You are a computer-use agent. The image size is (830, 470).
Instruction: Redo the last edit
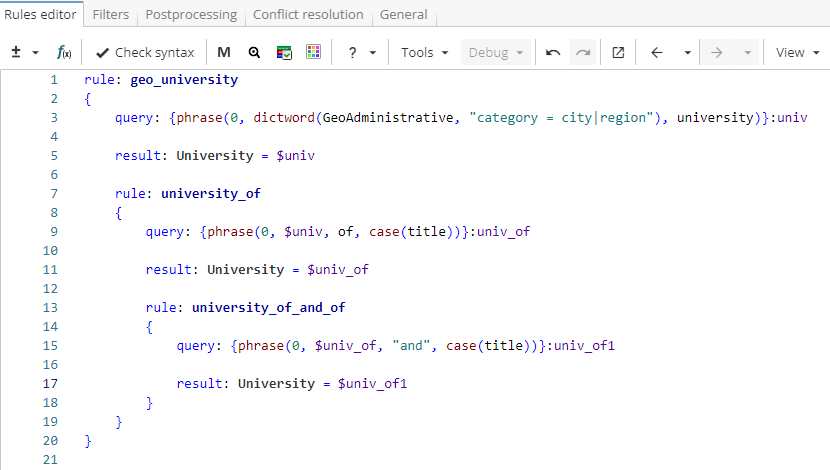tap(583, 52)
